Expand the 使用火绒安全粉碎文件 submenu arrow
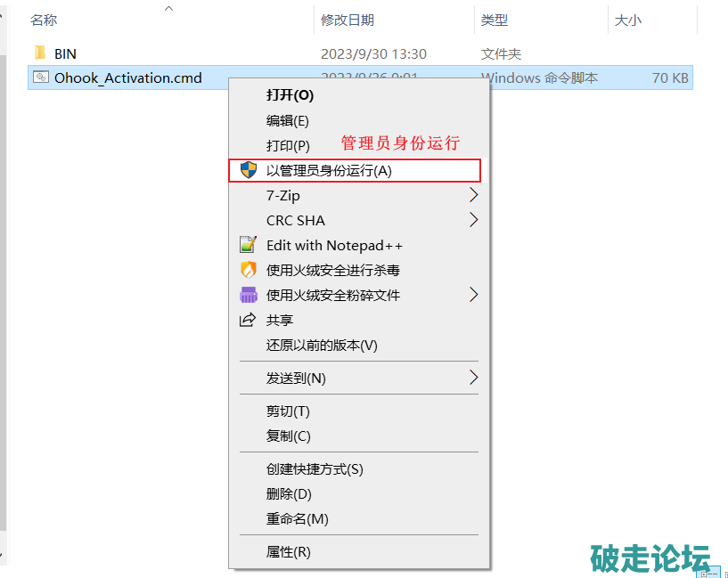Image resolution: width=728 pixels, height=578 pixels. coord(473,295)
